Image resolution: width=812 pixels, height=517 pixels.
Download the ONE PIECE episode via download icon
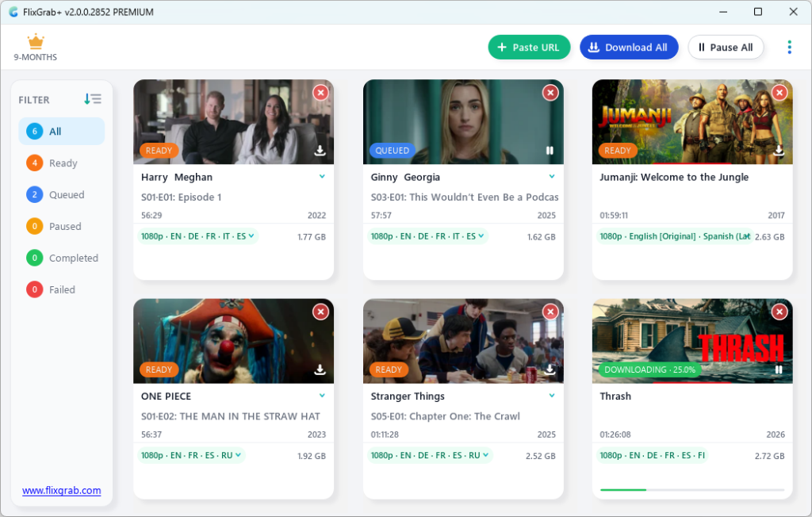click(320, 370)
